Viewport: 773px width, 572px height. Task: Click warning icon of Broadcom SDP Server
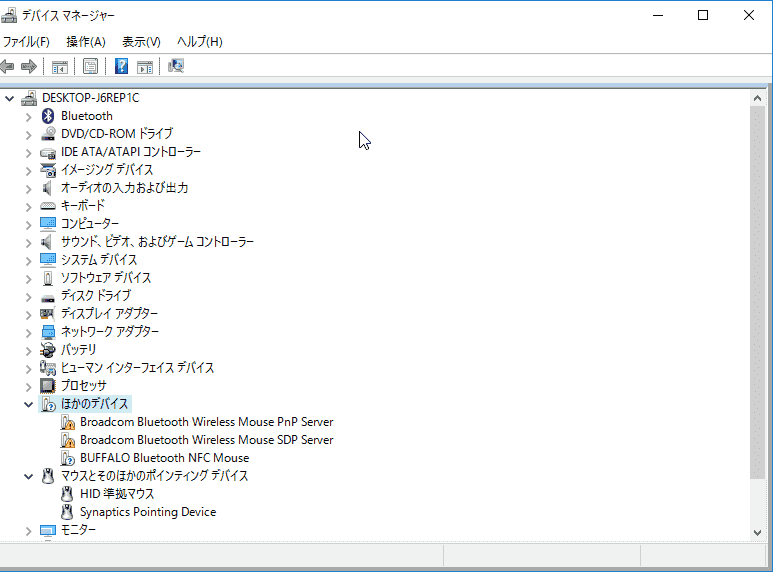point(68,440)
